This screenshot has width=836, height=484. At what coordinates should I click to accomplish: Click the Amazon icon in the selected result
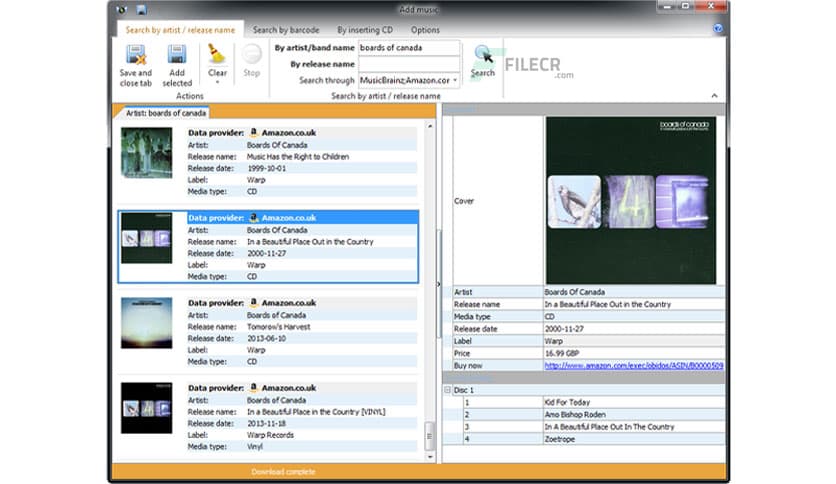(x=254, y=217)
